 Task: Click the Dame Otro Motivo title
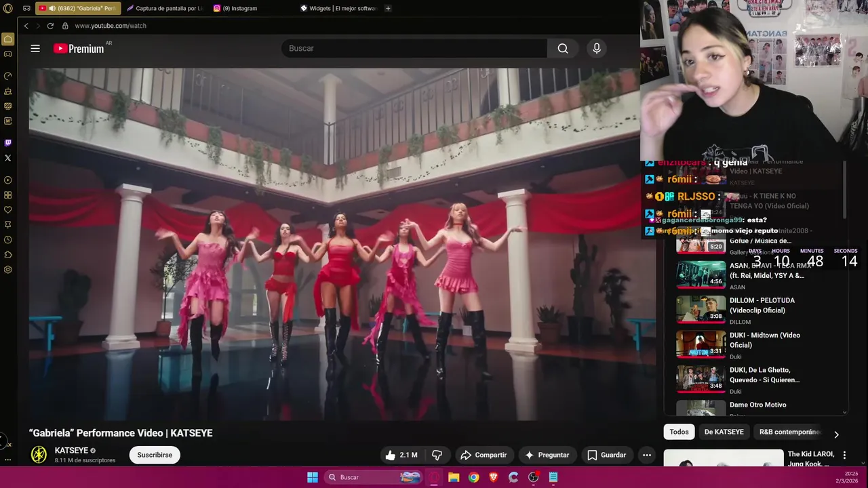[757, 405]
